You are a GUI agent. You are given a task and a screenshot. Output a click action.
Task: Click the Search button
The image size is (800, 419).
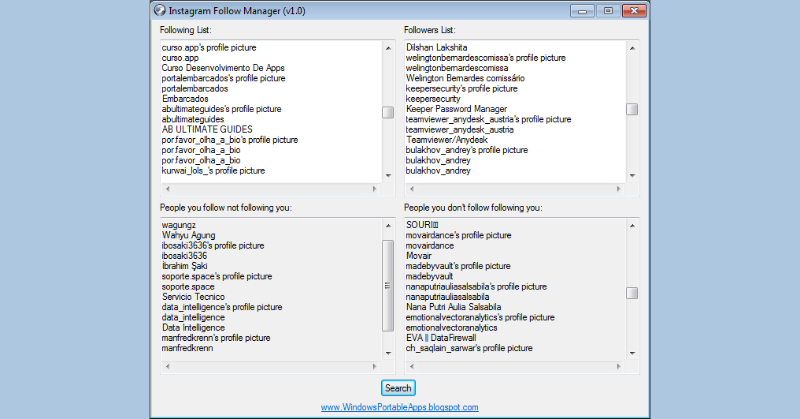[398, 388]
